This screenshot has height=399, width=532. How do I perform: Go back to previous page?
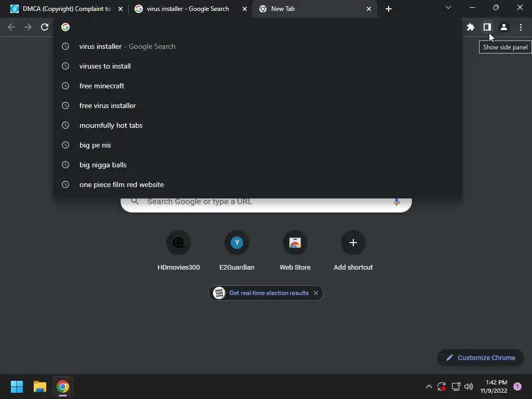[11, 27]
